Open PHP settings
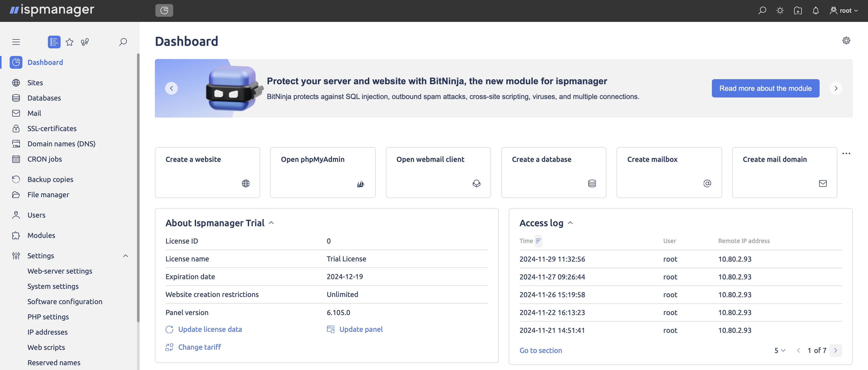Image resolution: width=868 pixels, height=370 pixels. pyautogui.click(x=48, y=317)
